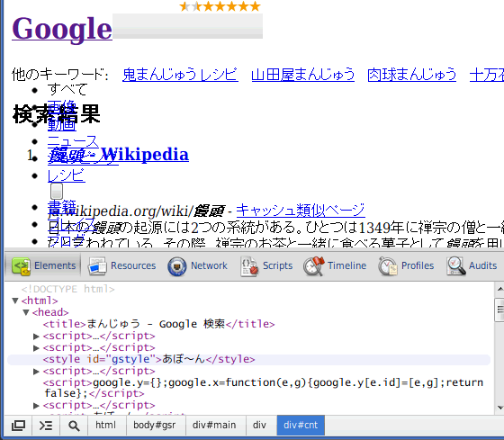The image size is (504, 440).
Task: Click the Google logo link
Action: pyautogui.click(x=62, y=29)
